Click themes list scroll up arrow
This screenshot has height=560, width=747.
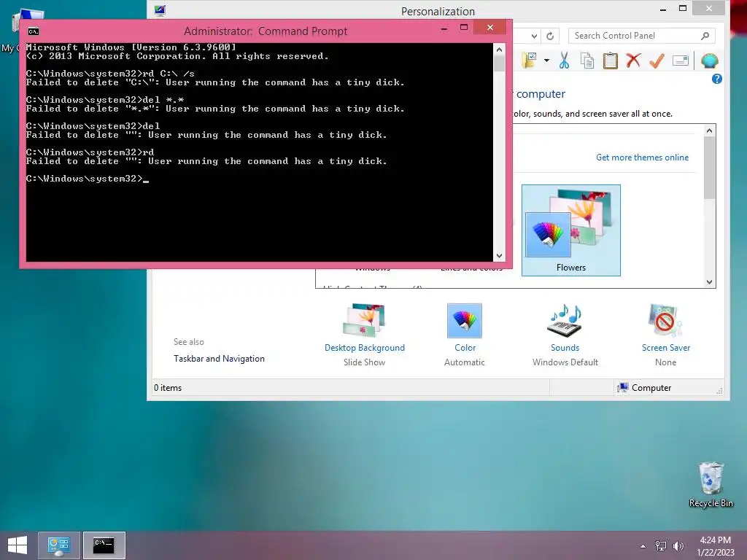[x=709, y=131]
